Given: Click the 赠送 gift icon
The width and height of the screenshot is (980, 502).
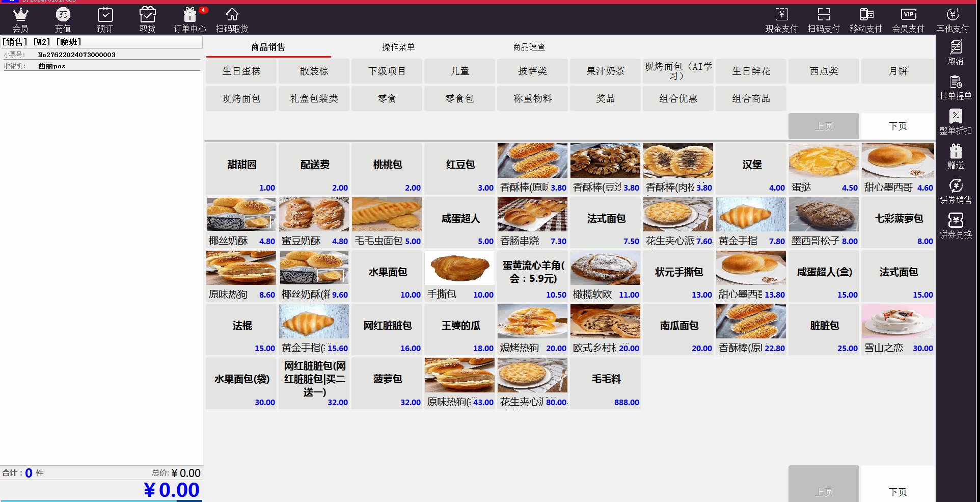Looking at the screenshot, I should point(956,156).
